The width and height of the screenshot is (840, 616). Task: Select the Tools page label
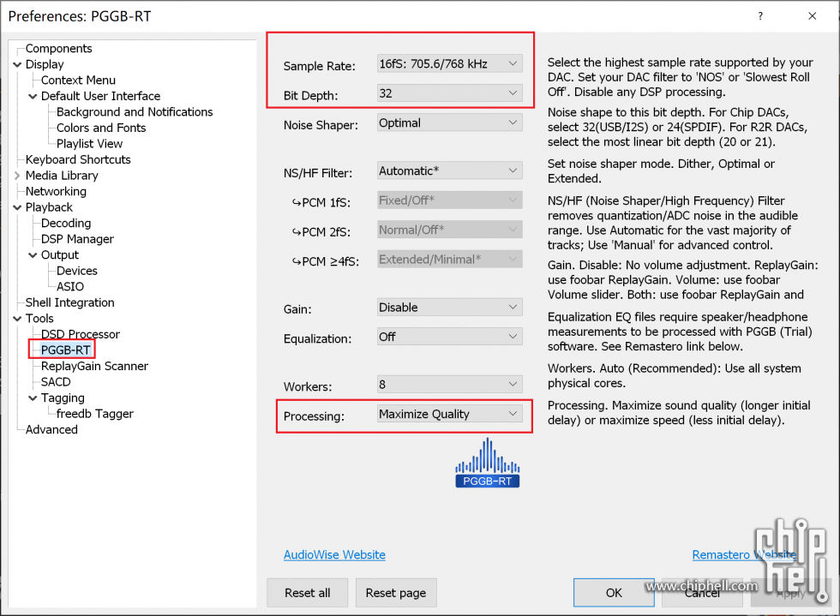pyautogui.click(x=39, y=319)
